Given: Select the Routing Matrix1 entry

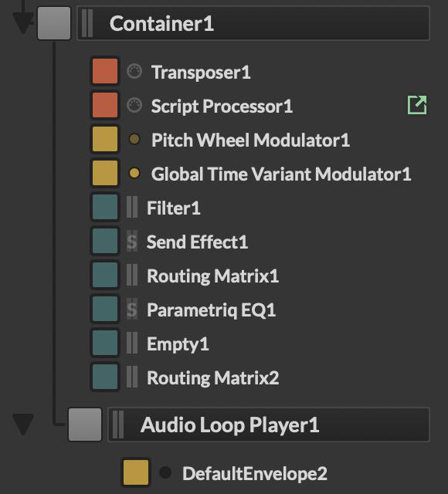Looking at the screenshot, I should [x=213, y=276].
